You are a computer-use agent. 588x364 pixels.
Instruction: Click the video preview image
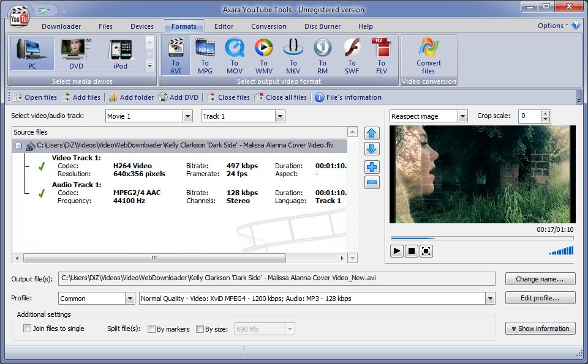point(482,174)
